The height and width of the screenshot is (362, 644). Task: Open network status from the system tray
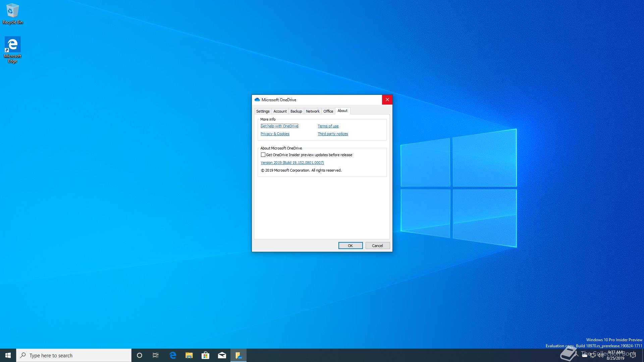[593, 355]
